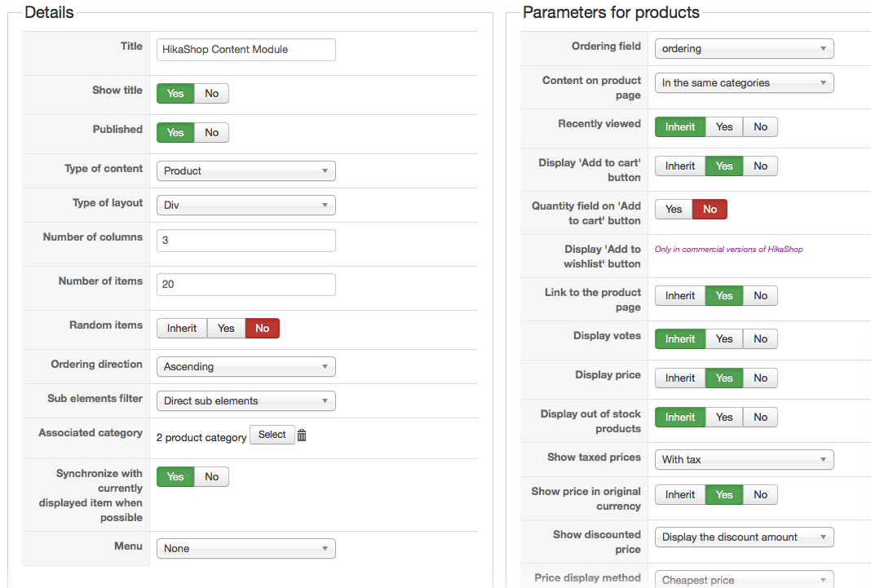Click trash icon beside Associated category
Screen dimensions: 871x588
[x=302, y=435]
